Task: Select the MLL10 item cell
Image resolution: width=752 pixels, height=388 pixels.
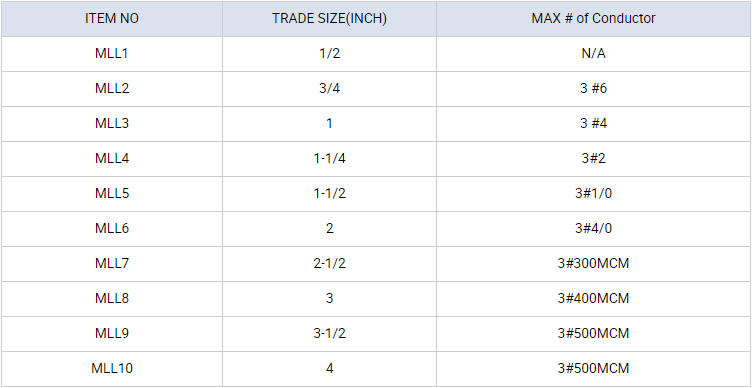Action: tap(112, 369)
